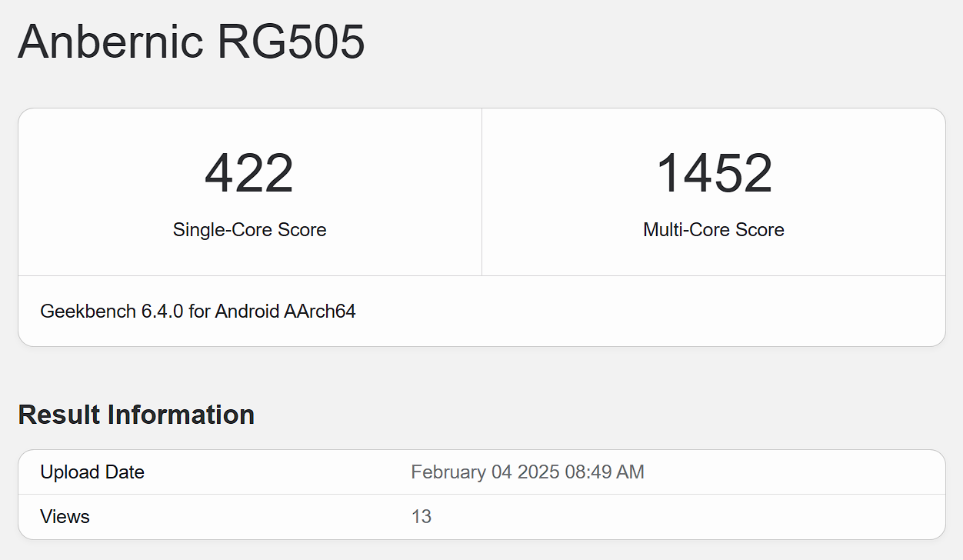963x560 pixels.
Task: Click "February" in the upload date value
Action: point(448,472)
